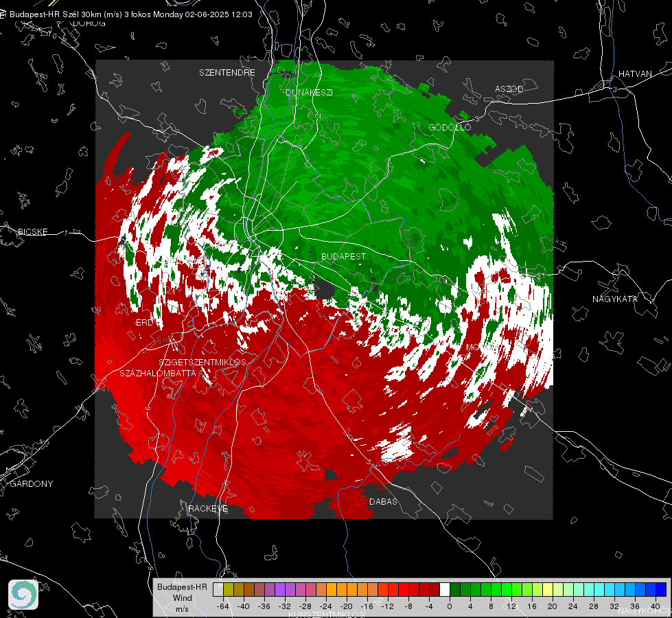Click the -16 legend scale value
Image resolution: width=672 pixels, height=618 pixels.
coord(367,606)
